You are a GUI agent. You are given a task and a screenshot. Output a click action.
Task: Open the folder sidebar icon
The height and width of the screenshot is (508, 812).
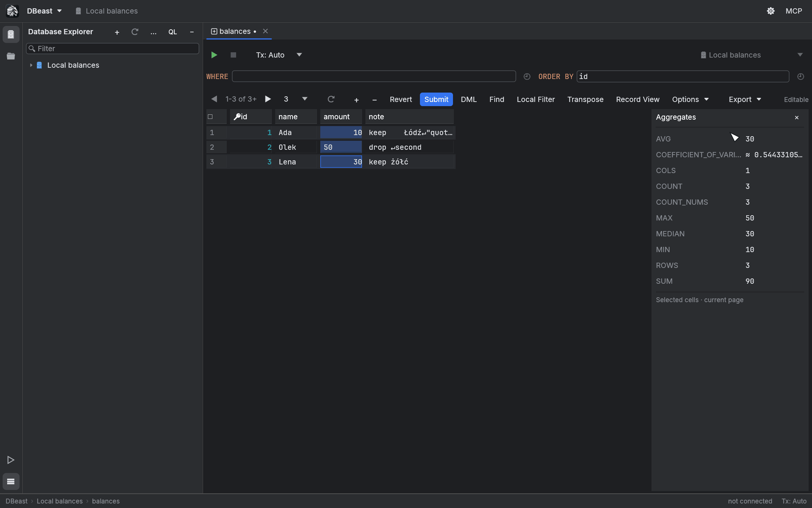tap(11, 56)
